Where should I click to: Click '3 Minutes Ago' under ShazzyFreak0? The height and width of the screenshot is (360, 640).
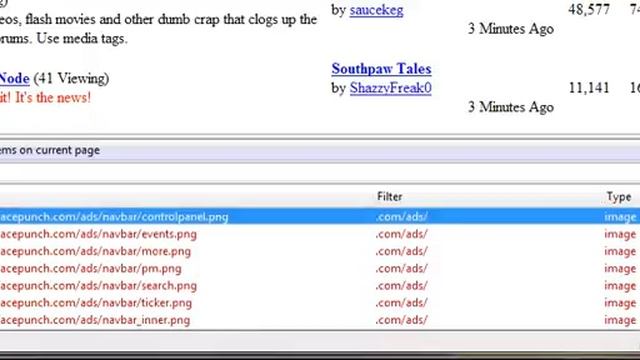[x=511, y=107]
